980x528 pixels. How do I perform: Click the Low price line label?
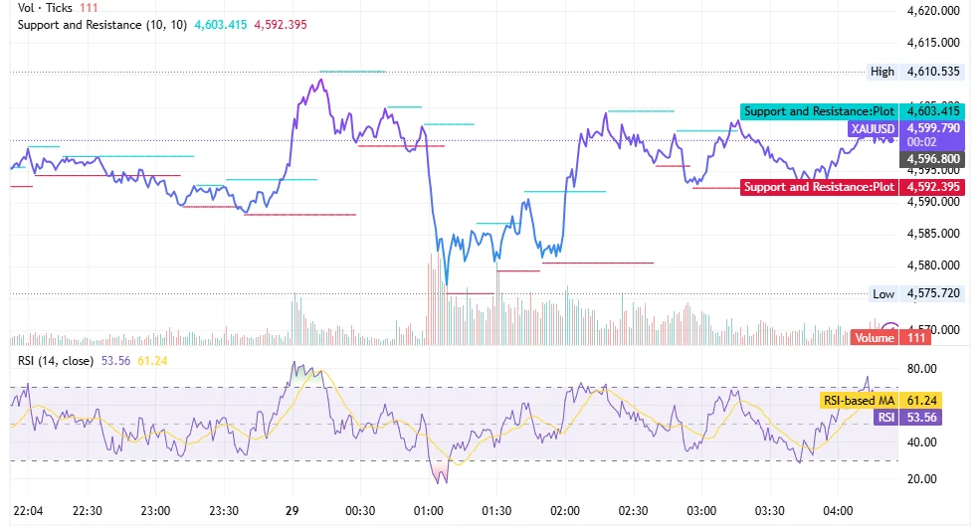pyautogui.click(x=883, y=293)
